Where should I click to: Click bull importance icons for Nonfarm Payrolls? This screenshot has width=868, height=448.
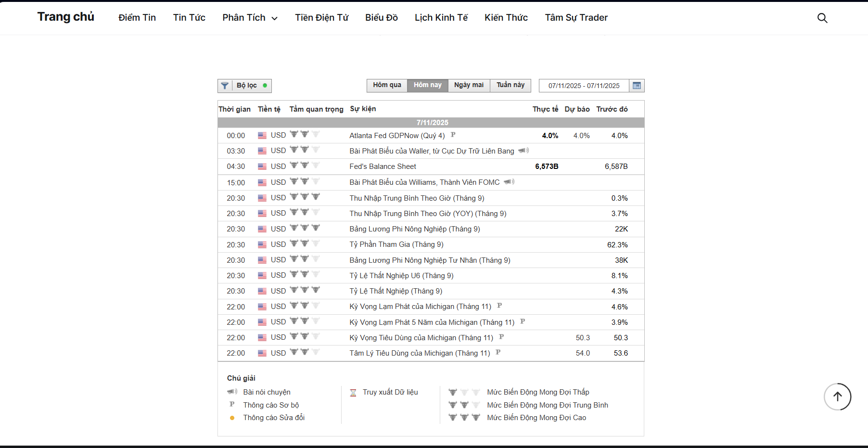point(305,228)
